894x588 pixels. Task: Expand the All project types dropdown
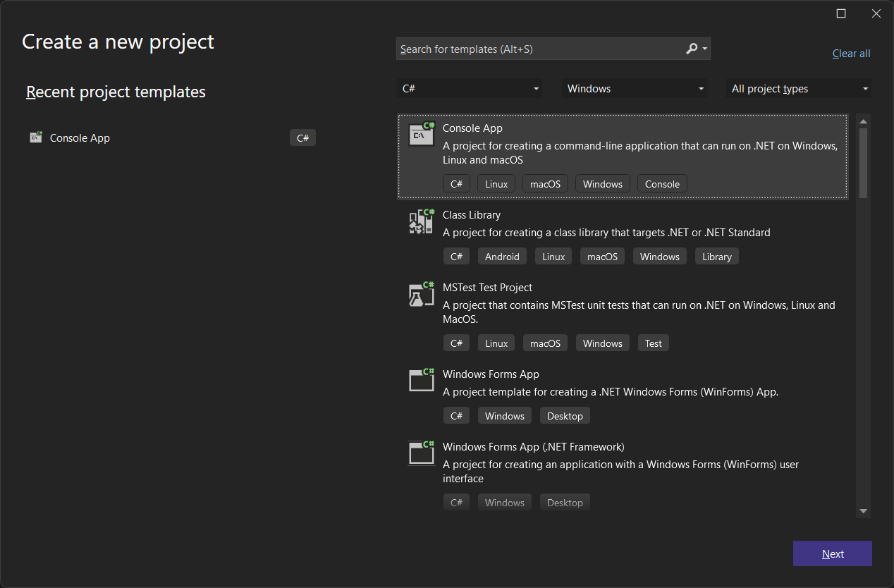[x=799, y=89]
